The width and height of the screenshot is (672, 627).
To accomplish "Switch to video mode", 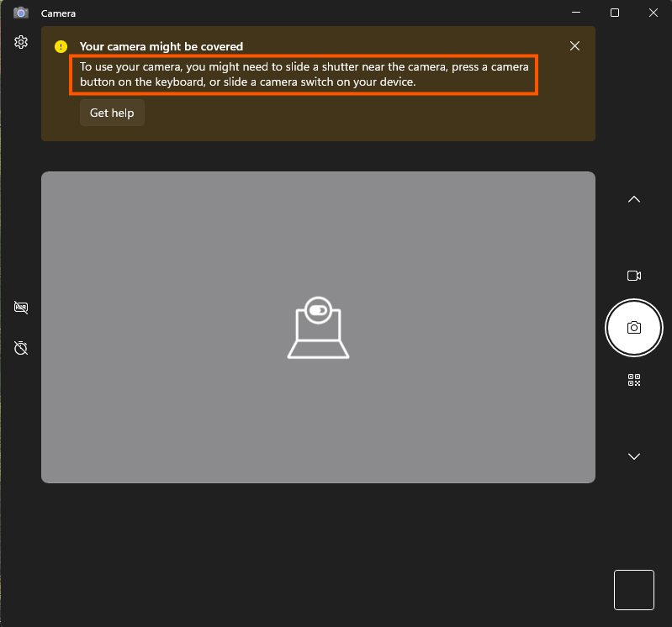I will click(634, 276).
